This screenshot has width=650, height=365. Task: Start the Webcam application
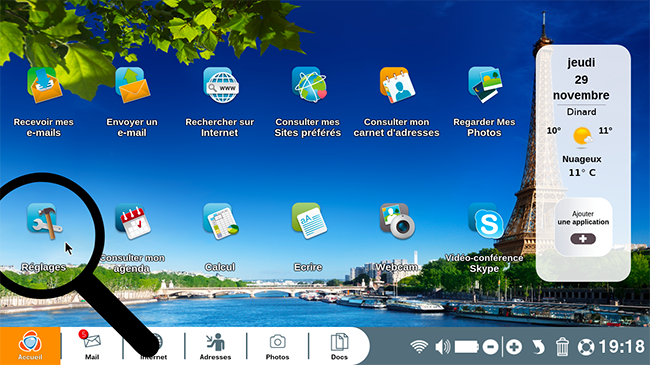[397, 221]
